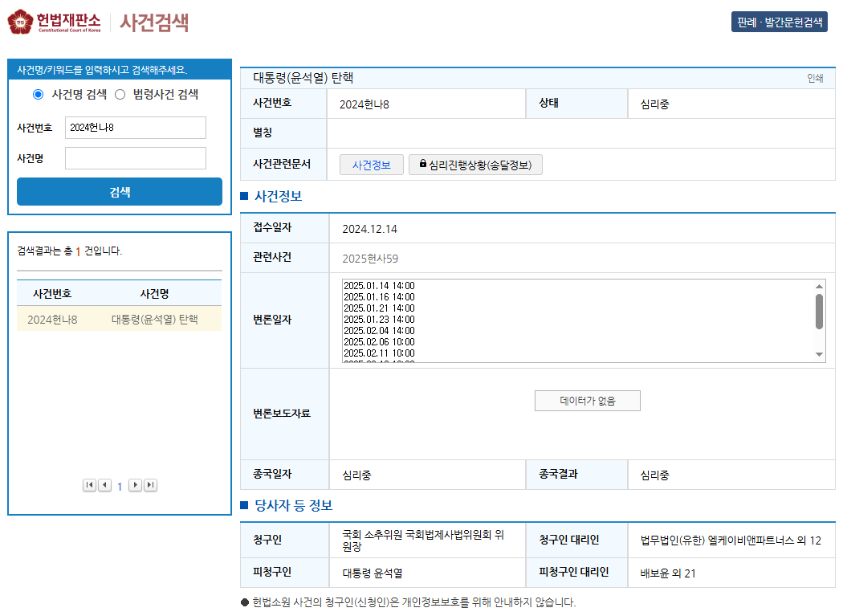Open 심리진행상황(송달정보) case document

coord(478,165)
